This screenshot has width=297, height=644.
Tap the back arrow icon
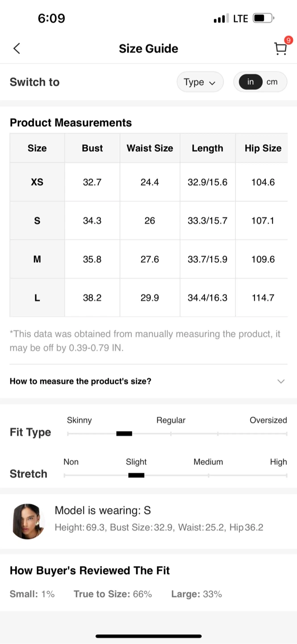(x=17, y=48)
